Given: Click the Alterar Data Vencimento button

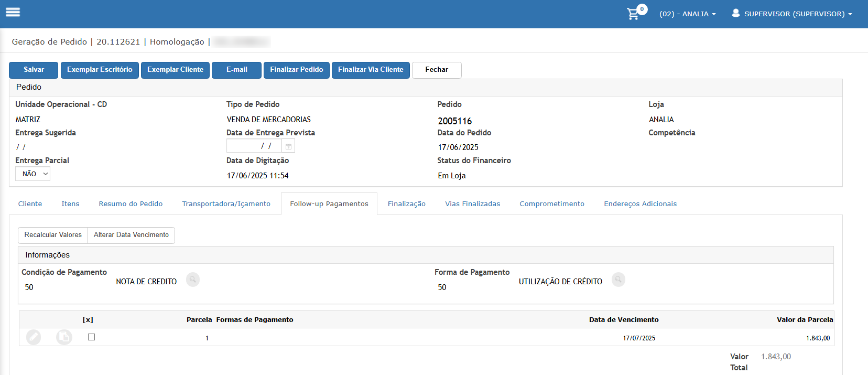Looking at the screenshot, I should pos(131,235).
